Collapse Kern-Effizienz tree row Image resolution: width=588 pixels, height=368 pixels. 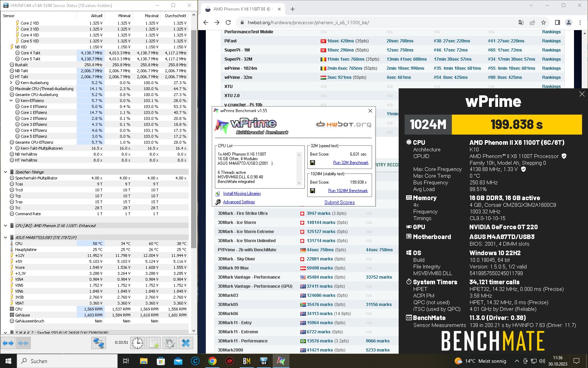point(11,101)
